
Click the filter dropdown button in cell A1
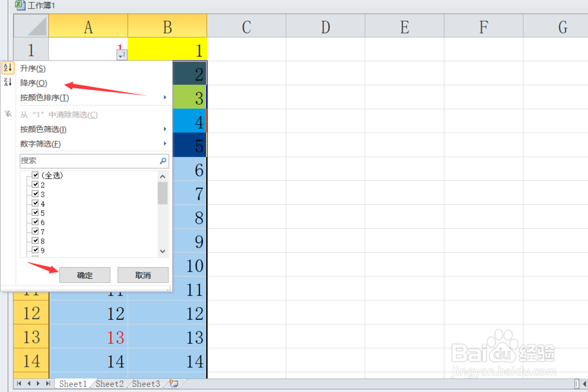(122, 55)
